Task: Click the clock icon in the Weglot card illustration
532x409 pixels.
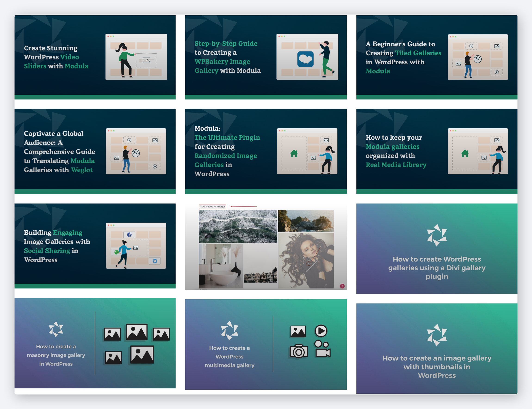Action: point(136,153)
